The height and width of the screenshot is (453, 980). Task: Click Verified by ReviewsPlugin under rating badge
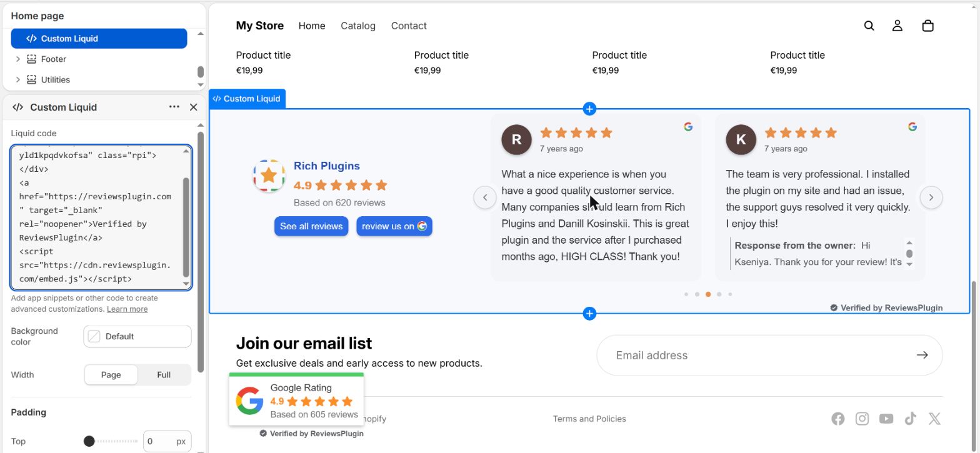coord(312,433)
